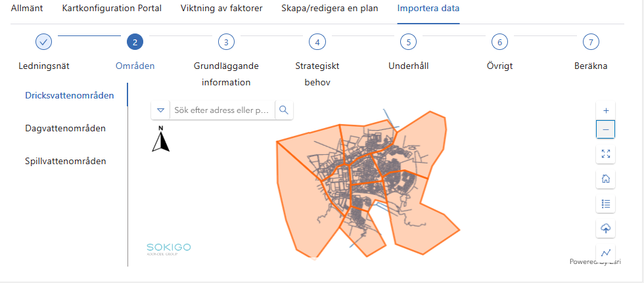The height and width of the screenshot is (283, 644).
Task: Zoom in on the map
Action: 605,111
